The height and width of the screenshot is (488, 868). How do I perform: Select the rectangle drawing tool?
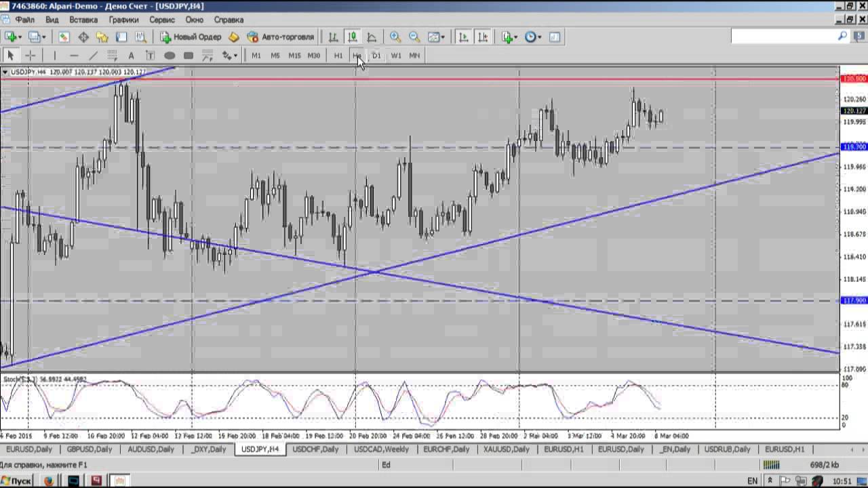(189, 56)
